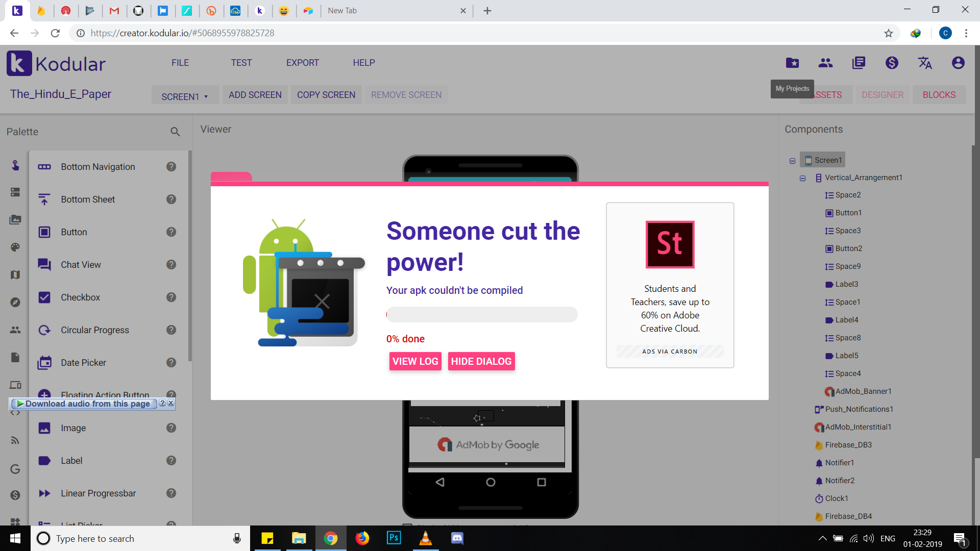Click the dollar monetization icon in header
980x551 pixels.
(x=892, y=63)
